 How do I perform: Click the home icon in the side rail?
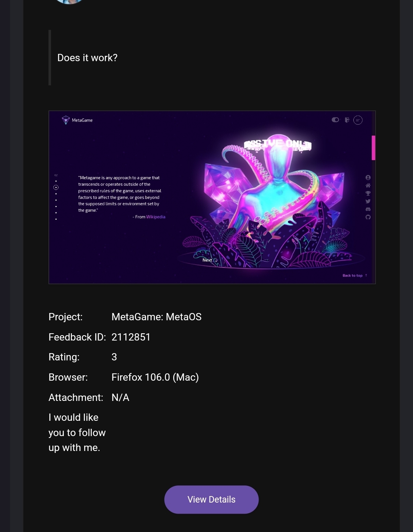pyautogui.click(x=368, y=185)
